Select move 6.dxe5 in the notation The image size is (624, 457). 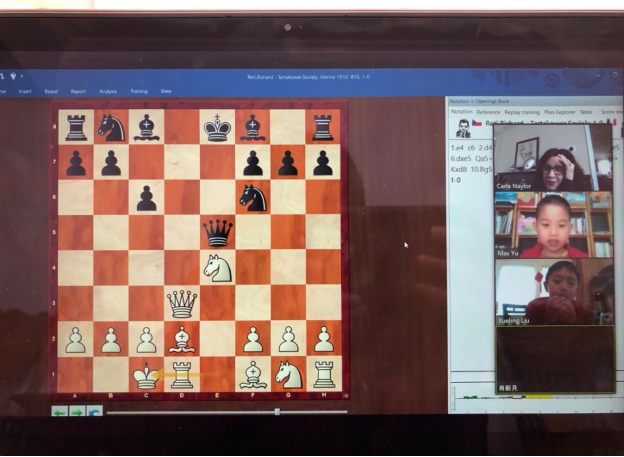[x=461, y=158]
